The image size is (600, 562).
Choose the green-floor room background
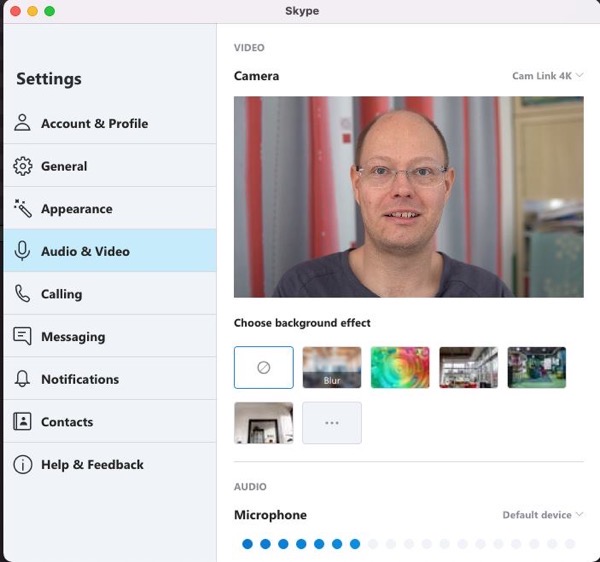pos(536,367)
